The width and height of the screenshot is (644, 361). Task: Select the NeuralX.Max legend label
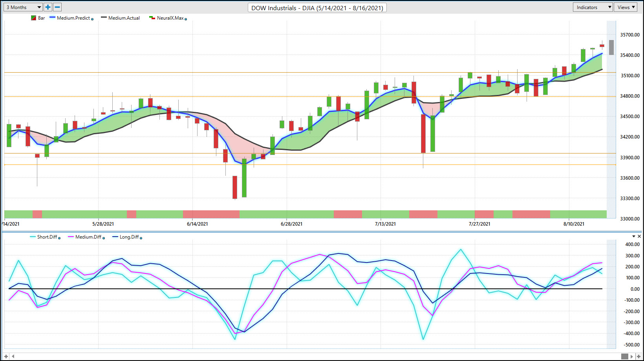(x=170, y=18)
